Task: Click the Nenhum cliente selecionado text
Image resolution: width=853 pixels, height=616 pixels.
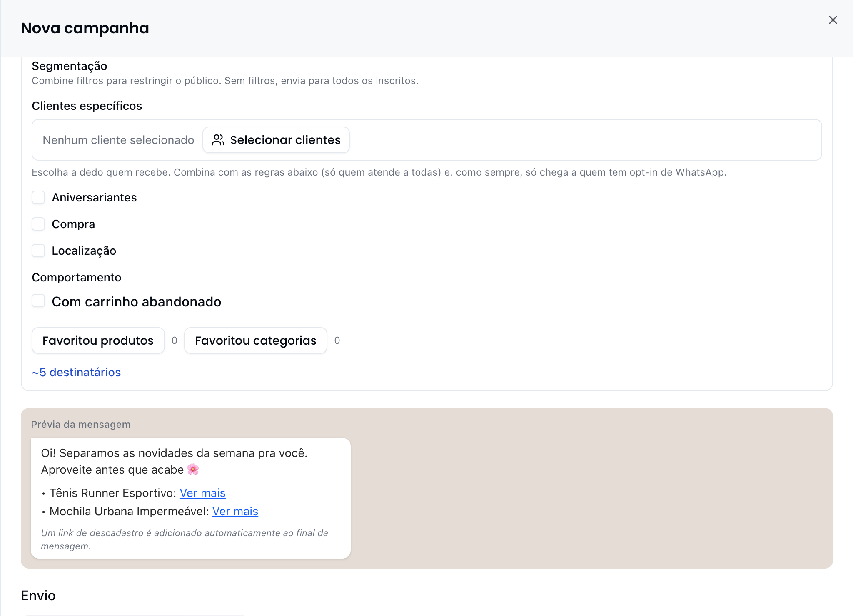Action: point(118,140)
